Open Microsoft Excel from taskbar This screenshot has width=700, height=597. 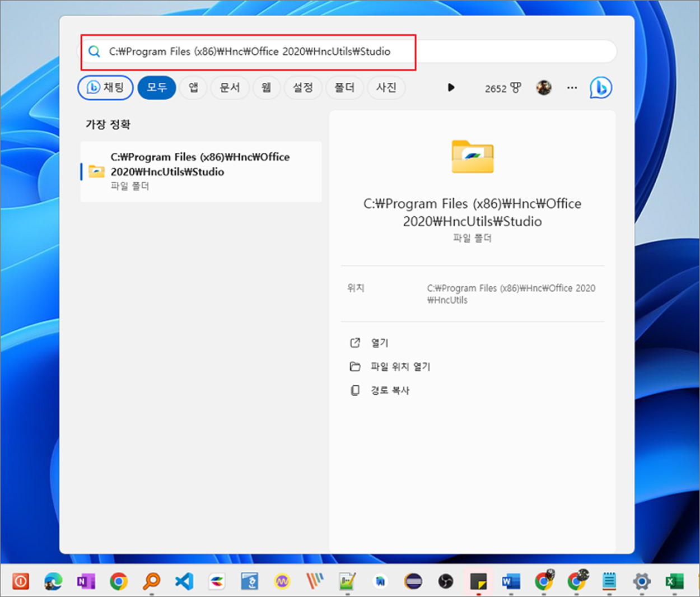[x=674, y=581]
